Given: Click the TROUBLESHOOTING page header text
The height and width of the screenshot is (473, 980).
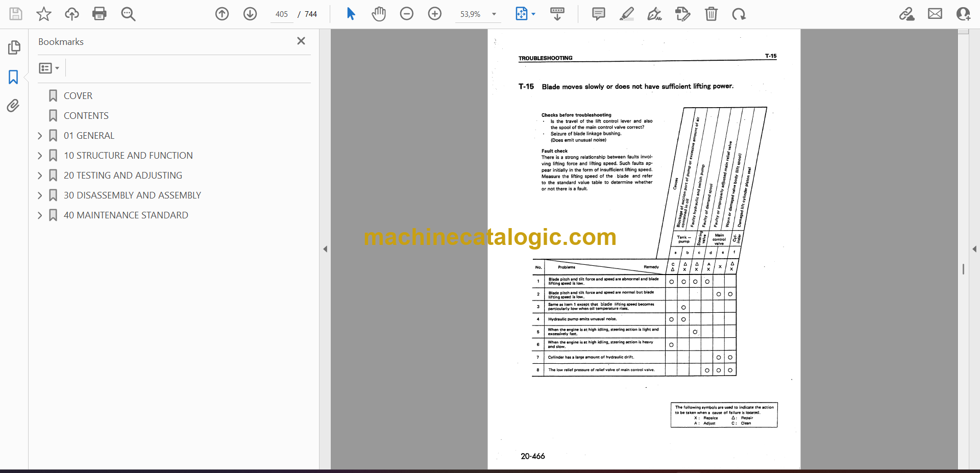Looking at the screenshot, I should click(x=545, y=58).
